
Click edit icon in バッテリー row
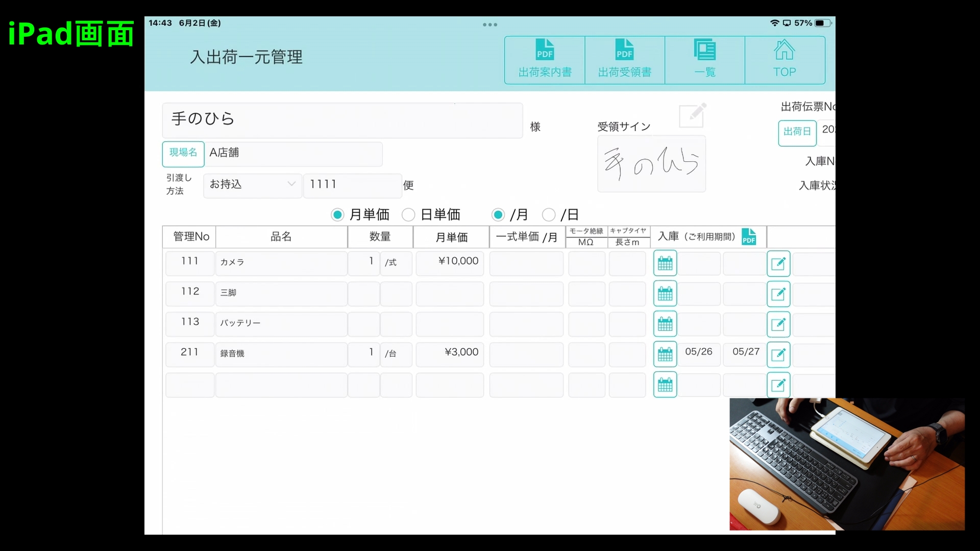(778, 324)
